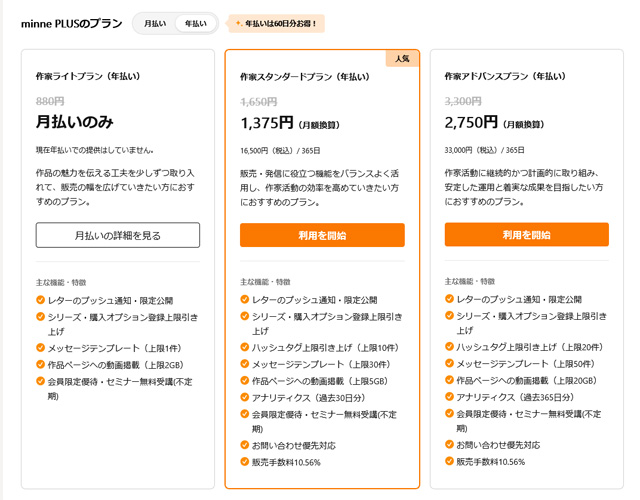Click check icon beside ハッシュタグ上限引き上げ（上限20件）
Screen dimensions: 640x500
tap(449, 347)
